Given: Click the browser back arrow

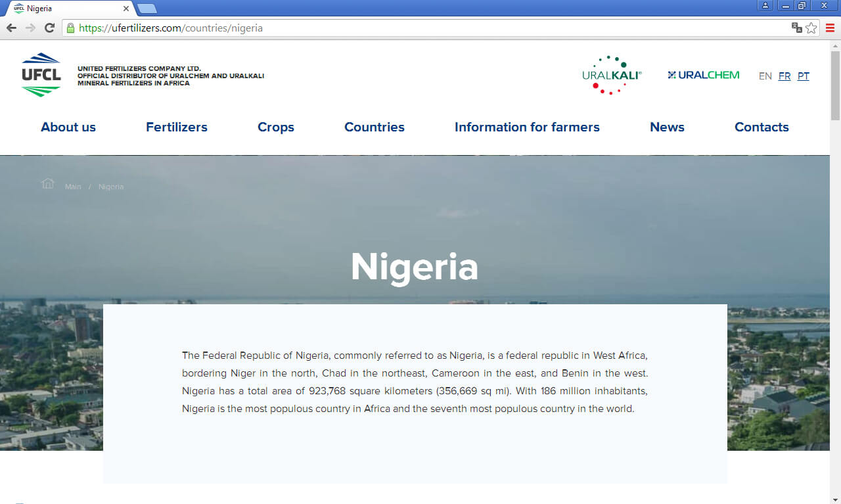Looking at the screenshot, I should (11, 28).
